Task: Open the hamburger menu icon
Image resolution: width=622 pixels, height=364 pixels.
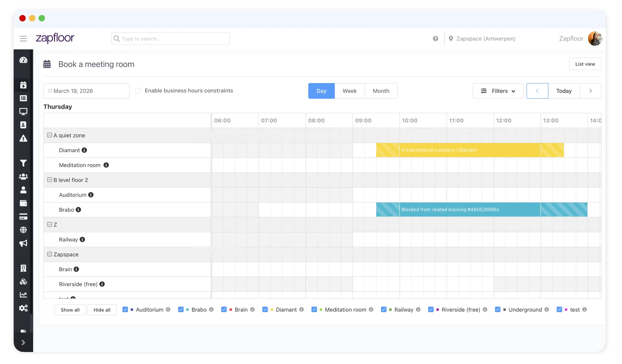Action: tap(23, 39)
